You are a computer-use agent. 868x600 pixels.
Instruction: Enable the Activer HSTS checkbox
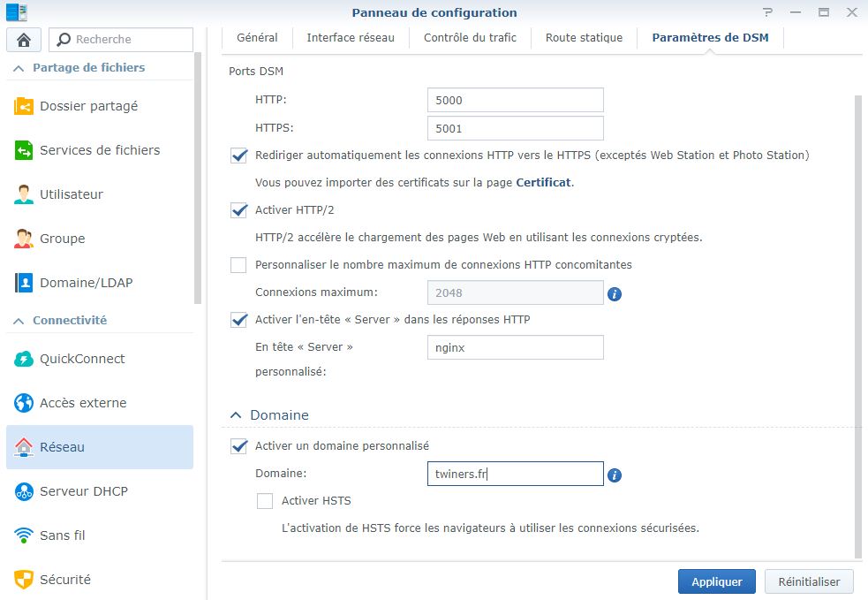pos(265,501)
